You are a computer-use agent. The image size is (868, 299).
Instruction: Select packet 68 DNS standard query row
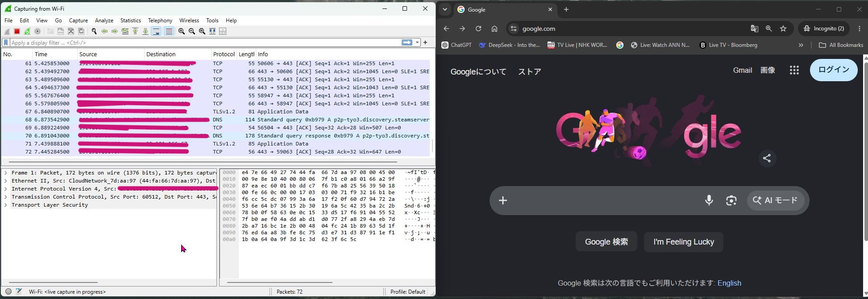pyautogui.click(x=216, y=120)
